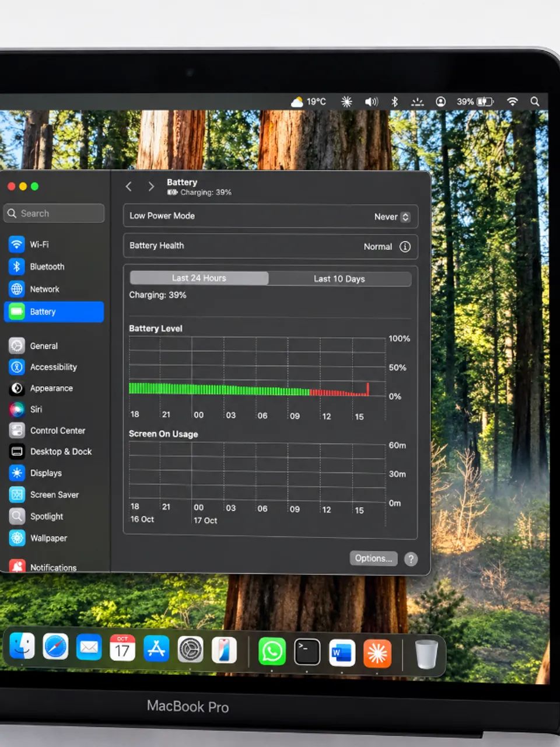Open Calendar showing 17 in Dock

coord(123,648)
